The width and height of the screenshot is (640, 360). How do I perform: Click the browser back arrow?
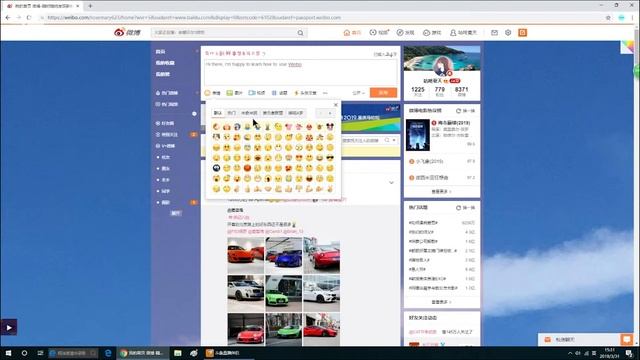point(8,18)
